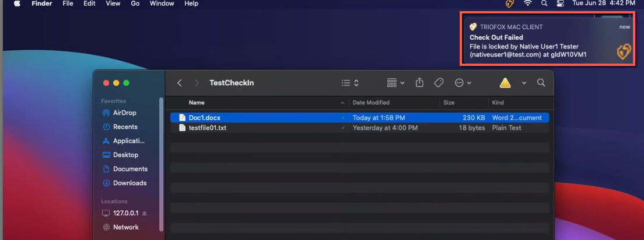Open Wi-Fi status menu

pos(528,4)
